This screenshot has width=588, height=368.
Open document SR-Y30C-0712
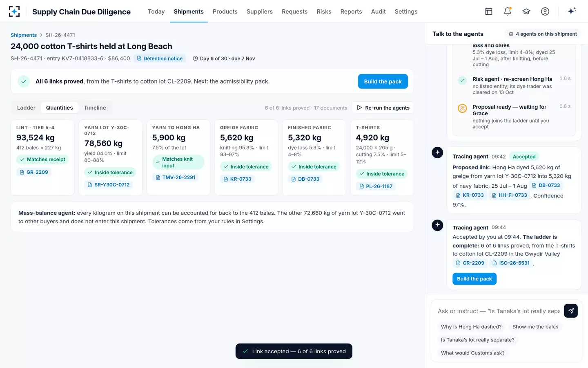coord(109,185)
